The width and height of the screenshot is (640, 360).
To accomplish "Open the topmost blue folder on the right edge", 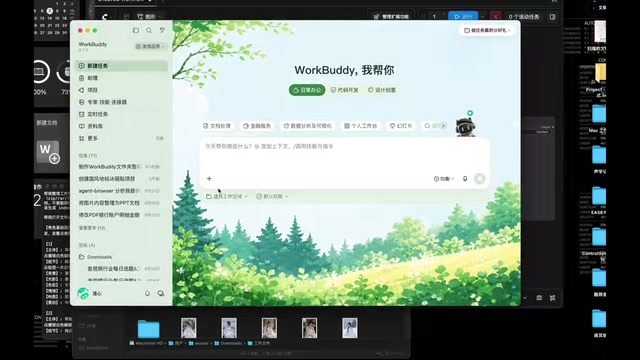I will click(x=599, y=113).
